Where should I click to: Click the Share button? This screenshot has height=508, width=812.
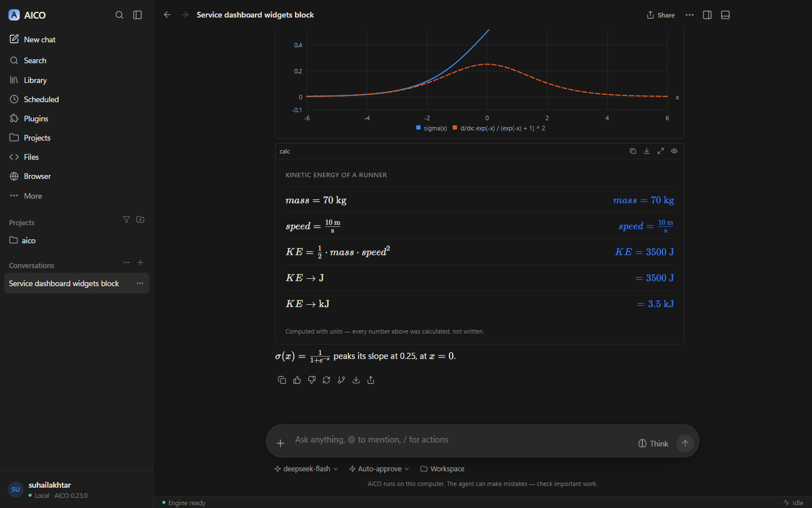[x=661, y=15]
